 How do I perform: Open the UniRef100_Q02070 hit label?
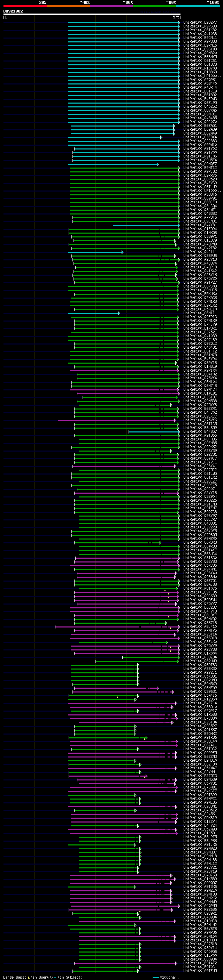coord(200,122)
